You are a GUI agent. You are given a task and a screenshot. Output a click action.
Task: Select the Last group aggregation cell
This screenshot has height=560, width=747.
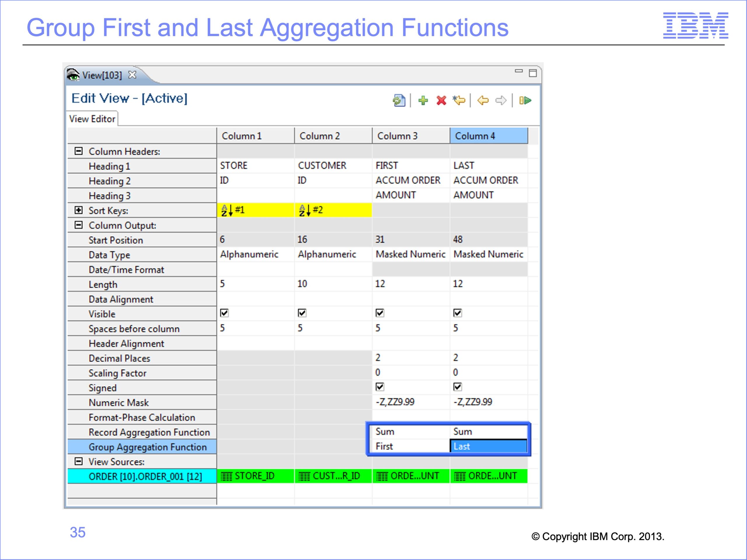(488, 446)
